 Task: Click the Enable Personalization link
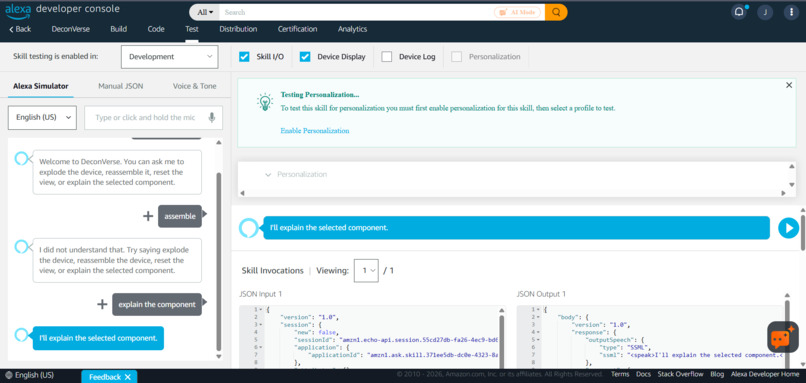pos(315,131)
